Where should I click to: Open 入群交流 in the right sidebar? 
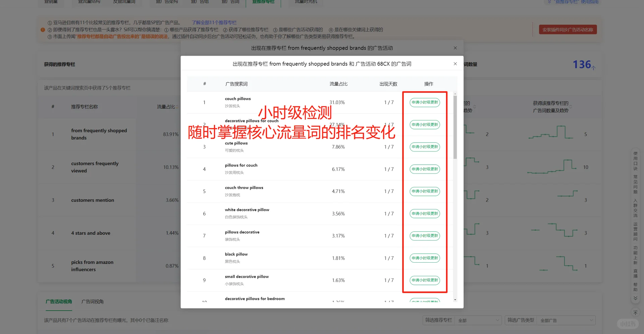635,208
